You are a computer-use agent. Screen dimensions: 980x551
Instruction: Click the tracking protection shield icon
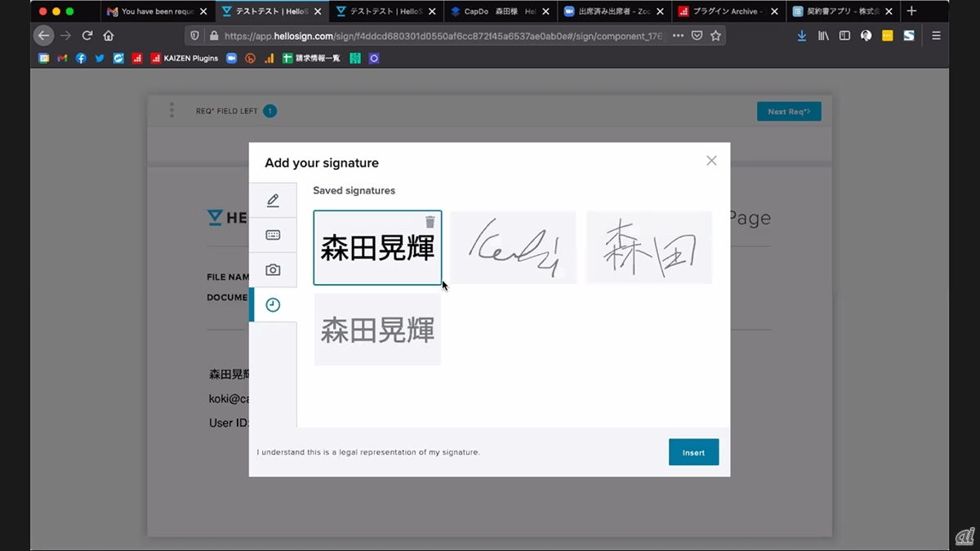pos(194,36)
